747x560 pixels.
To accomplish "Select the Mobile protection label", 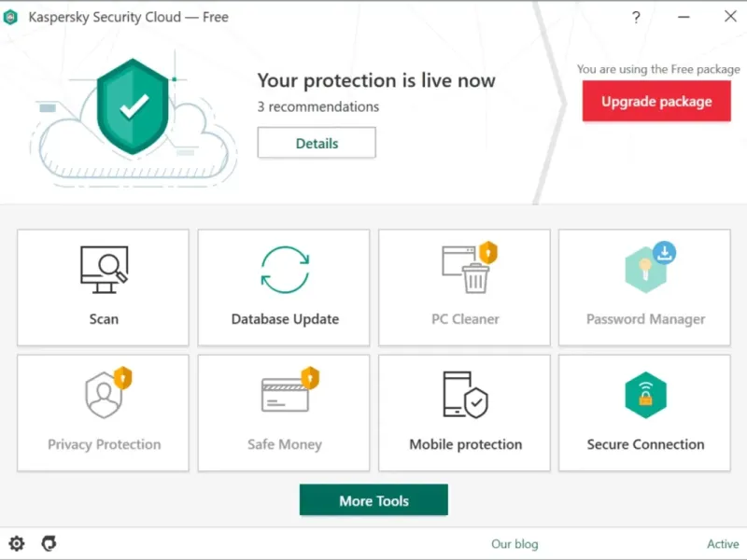I will 465,444.
